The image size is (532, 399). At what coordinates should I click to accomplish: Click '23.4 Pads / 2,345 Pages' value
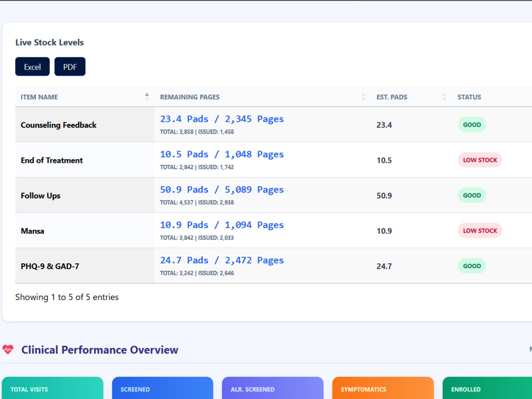(222, 119)
